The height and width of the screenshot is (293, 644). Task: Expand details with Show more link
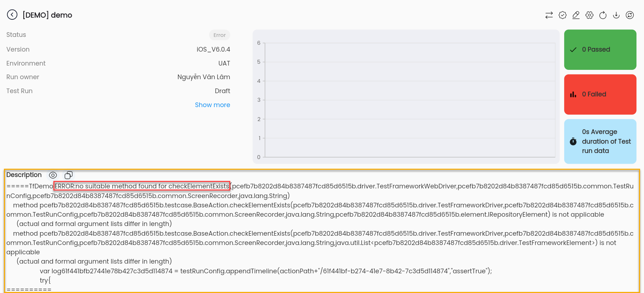coord(212,105)
